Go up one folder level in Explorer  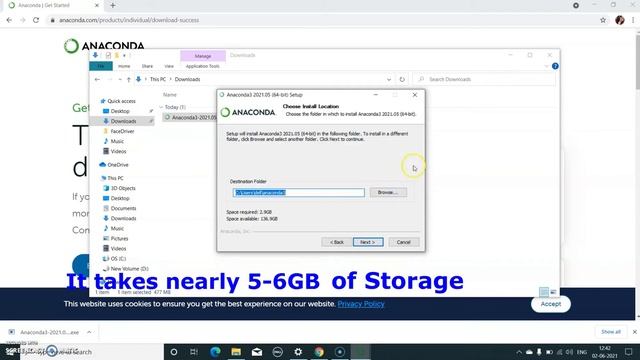pyautogui.click(x=129, y=79)
